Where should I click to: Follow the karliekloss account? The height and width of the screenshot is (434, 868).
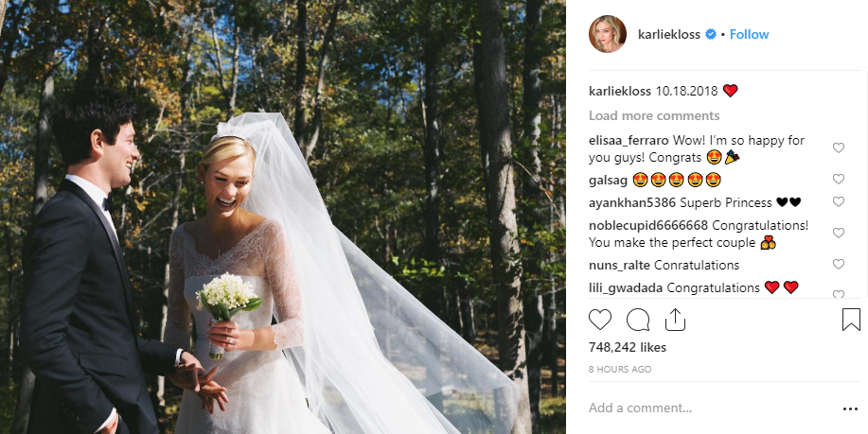749,34
